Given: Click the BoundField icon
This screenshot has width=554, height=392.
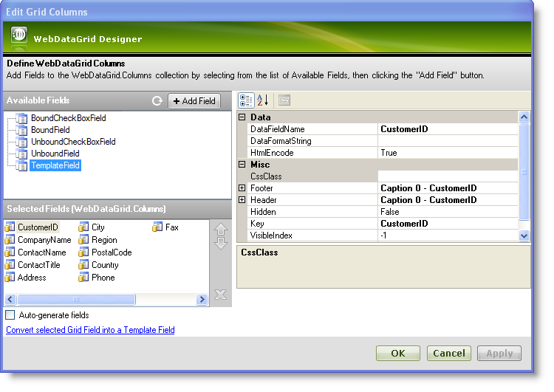Looking at the screenshot, I should pos(21,130).
